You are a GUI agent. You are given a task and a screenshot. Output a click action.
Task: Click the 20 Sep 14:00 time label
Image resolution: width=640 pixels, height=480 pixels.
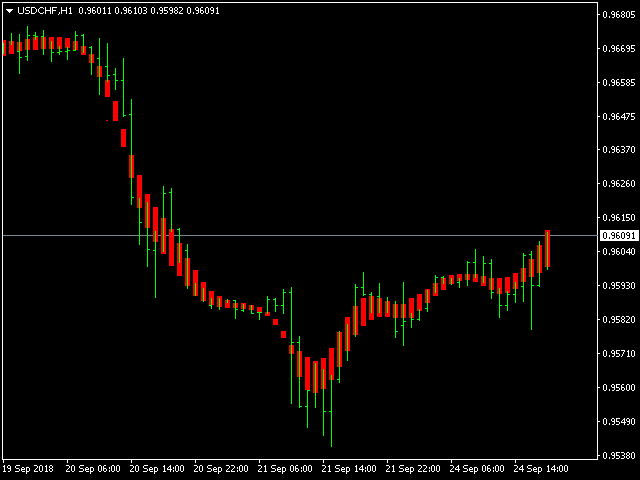157,469
